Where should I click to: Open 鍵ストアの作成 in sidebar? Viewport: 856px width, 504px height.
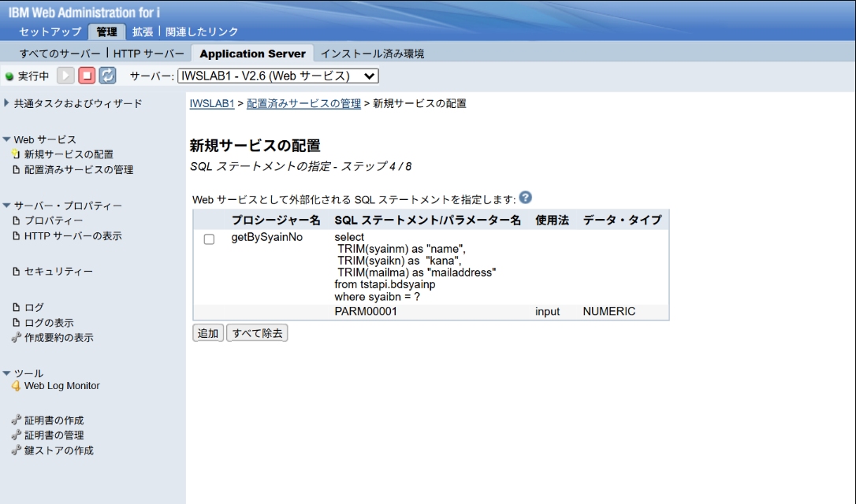coord(59,450)
